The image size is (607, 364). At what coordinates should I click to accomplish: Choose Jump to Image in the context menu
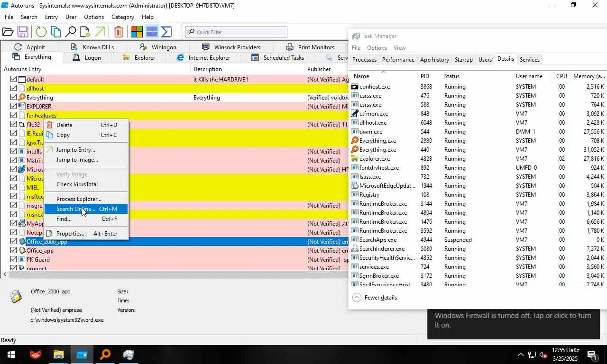point(86,160)
